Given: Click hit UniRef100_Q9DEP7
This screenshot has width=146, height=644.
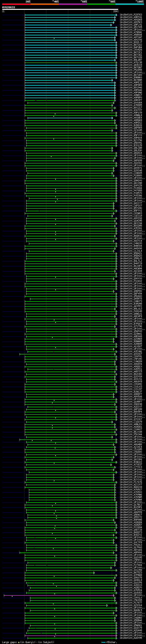Looking at the screenshot, I should point(131,394).
